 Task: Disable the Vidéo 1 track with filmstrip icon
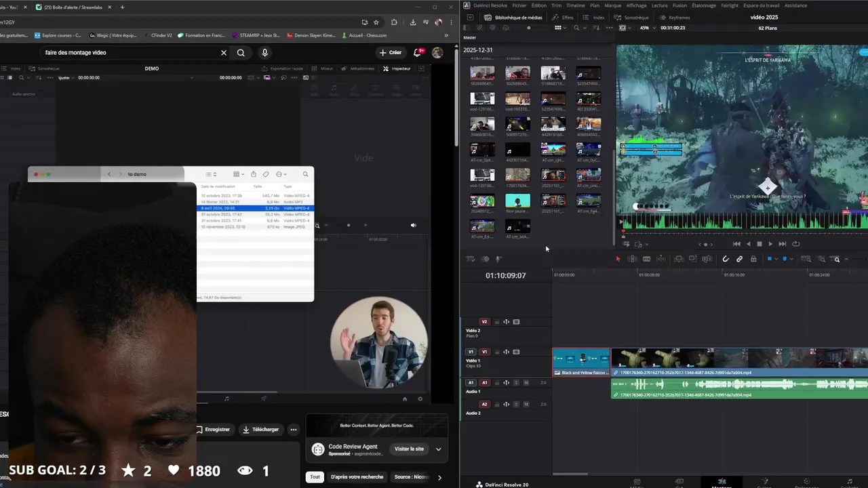tap(516, 352)
